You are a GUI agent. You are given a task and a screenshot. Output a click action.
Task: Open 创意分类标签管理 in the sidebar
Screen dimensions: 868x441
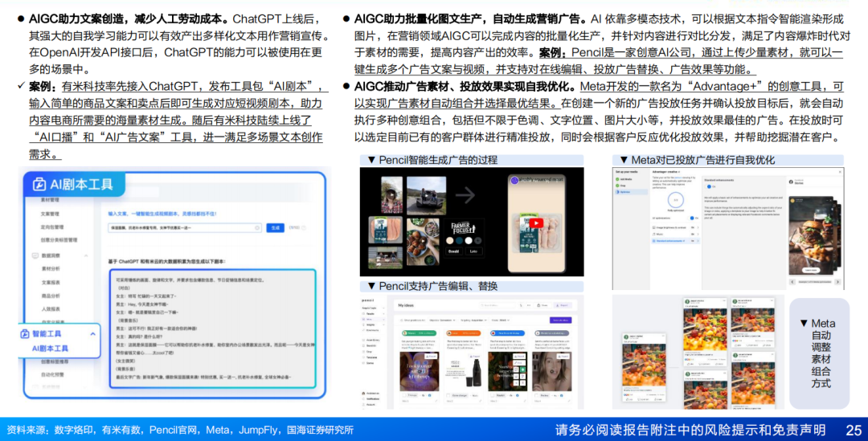[59, 240]
